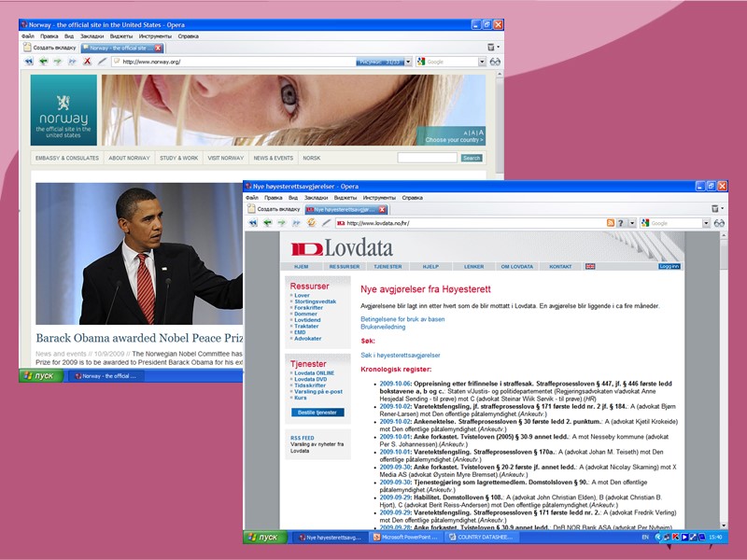
Task: Open Справка menu in Lovdata window
Action: [413, 198]
